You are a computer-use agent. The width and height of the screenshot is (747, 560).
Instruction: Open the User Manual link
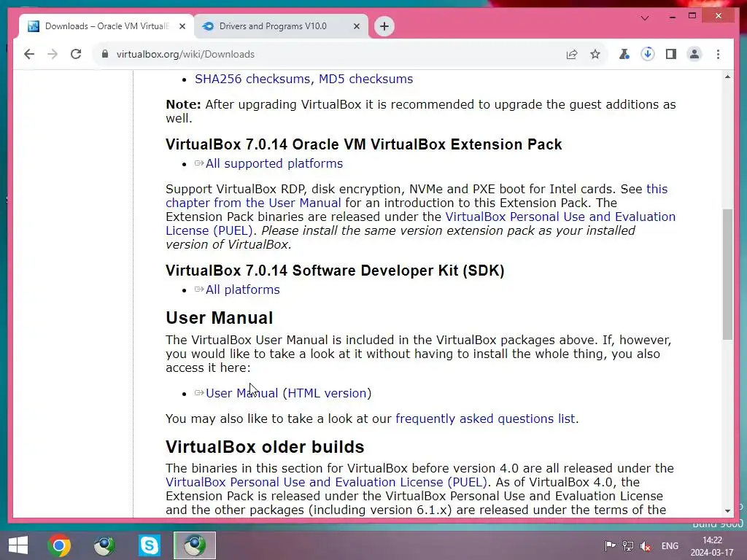point(241,393)
